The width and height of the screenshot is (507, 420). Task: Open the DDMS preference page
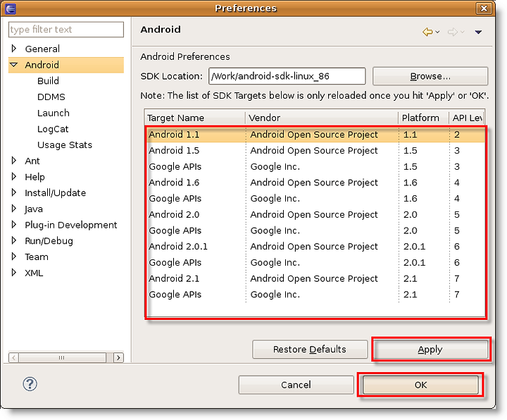pyautogui.click(x=51, y=97)
